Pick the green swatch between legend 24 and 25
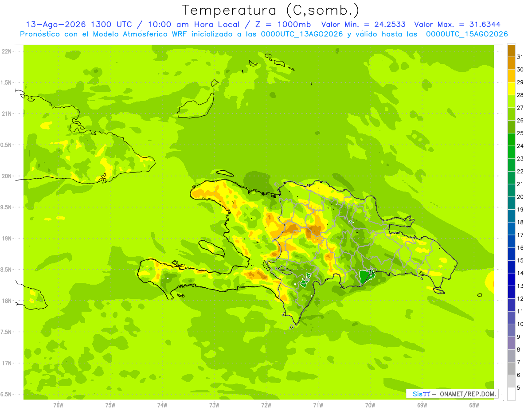This screenshot has height=411, width=532. (511, 140)
